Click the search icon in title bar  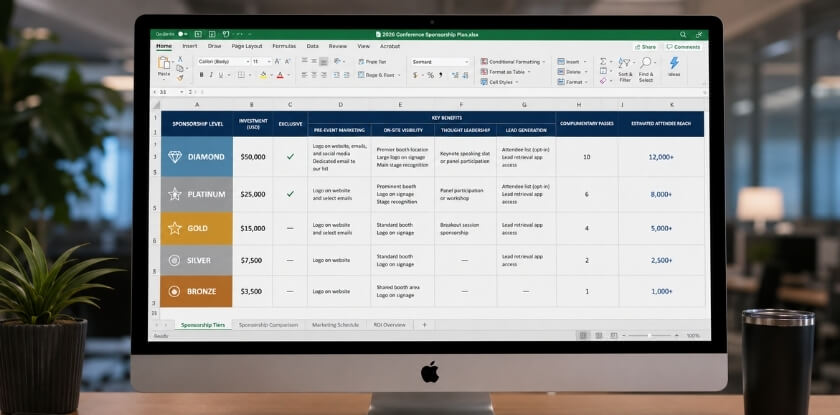coord(683,34)
